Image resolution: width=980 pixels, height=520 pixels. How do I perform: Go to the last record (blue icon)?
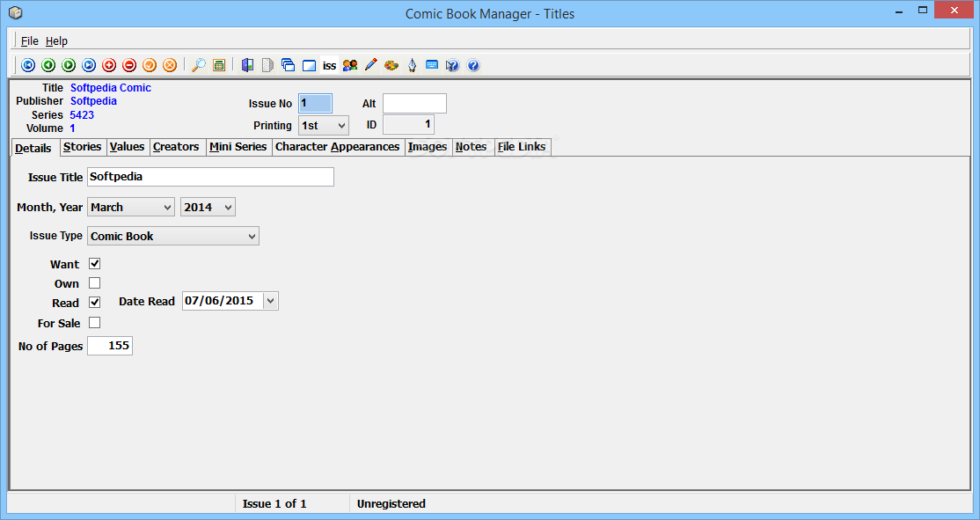tap(89, 65)
